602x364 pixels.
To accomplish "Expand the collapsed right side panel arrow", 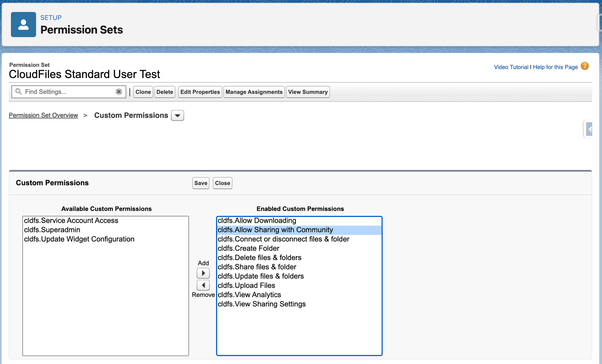I will [589, 129].
